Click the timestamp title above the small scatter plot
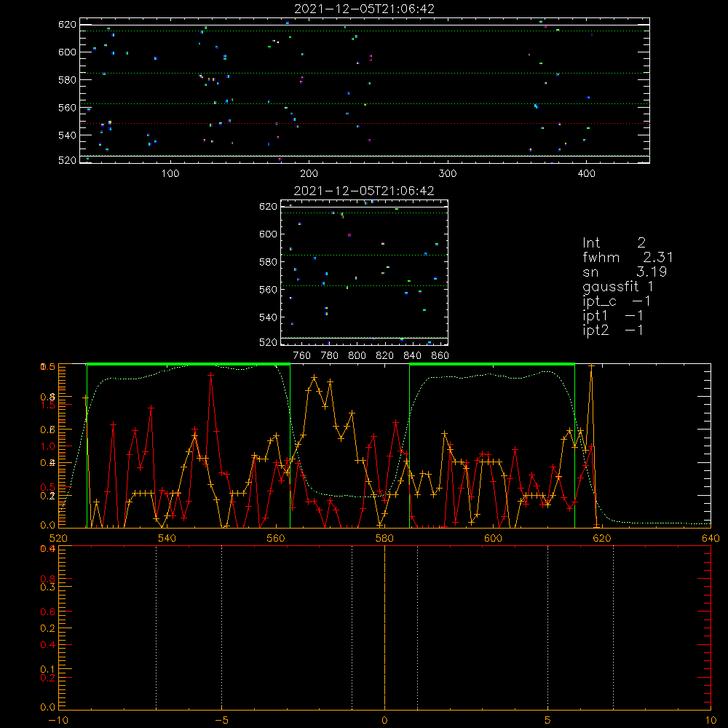 pyautogui.click(x=365, y=191)
